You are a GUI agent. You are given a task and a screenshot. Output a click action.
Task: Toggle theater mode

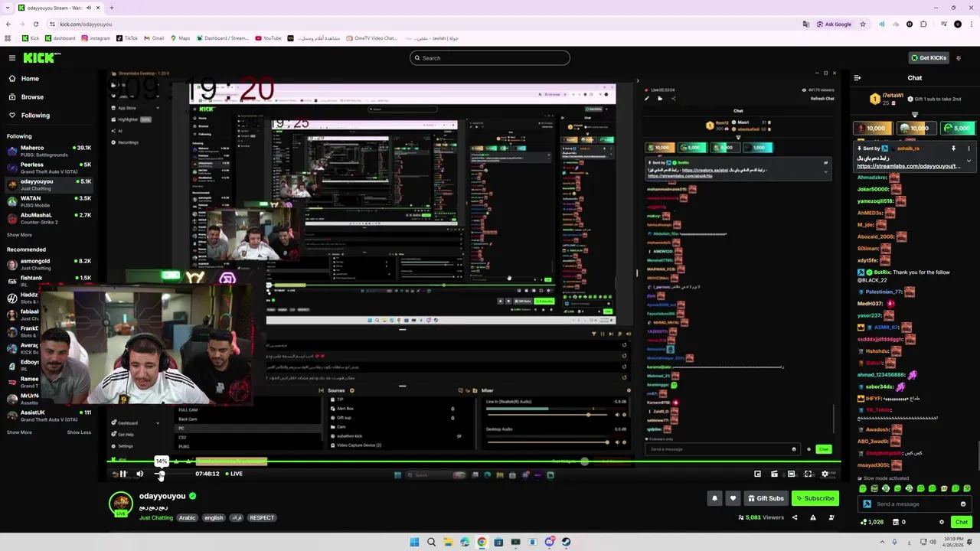791,474
